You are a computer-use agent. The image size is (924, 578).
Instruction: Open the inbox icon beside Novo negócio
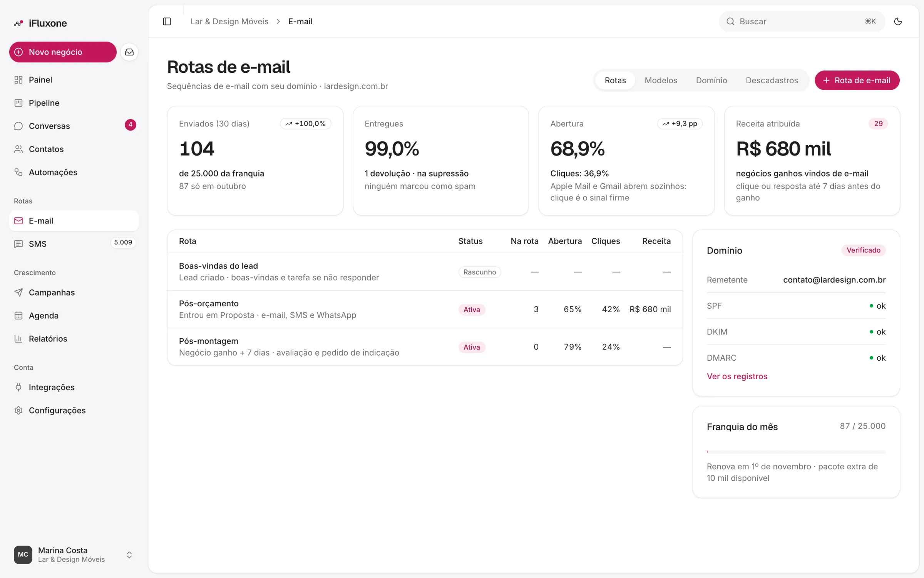tap(129, 52)
